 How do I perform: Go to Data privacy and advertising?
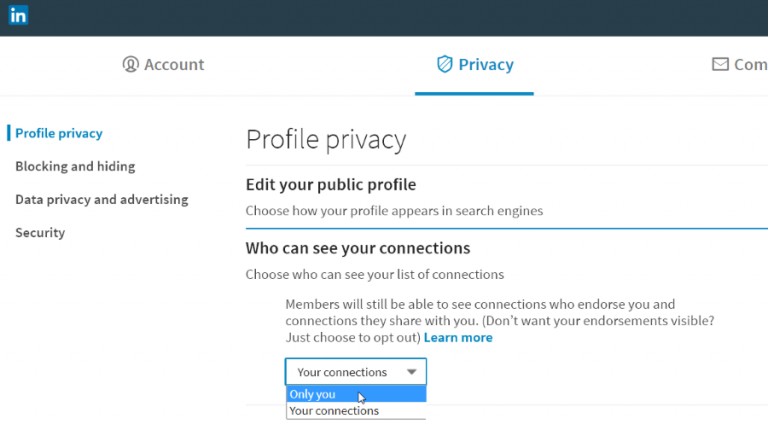tap(101, 199)
